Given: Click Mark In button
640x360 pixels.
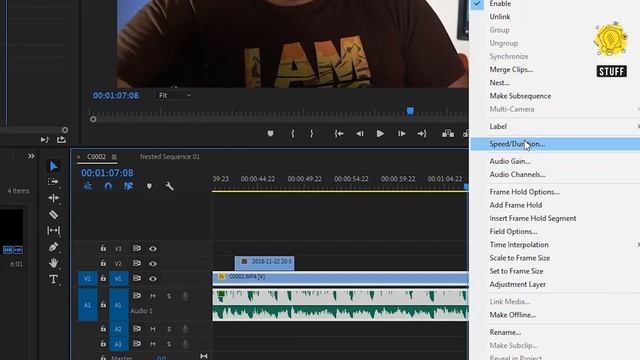Looking at the screenshot, I should click(x=293, y=133).
